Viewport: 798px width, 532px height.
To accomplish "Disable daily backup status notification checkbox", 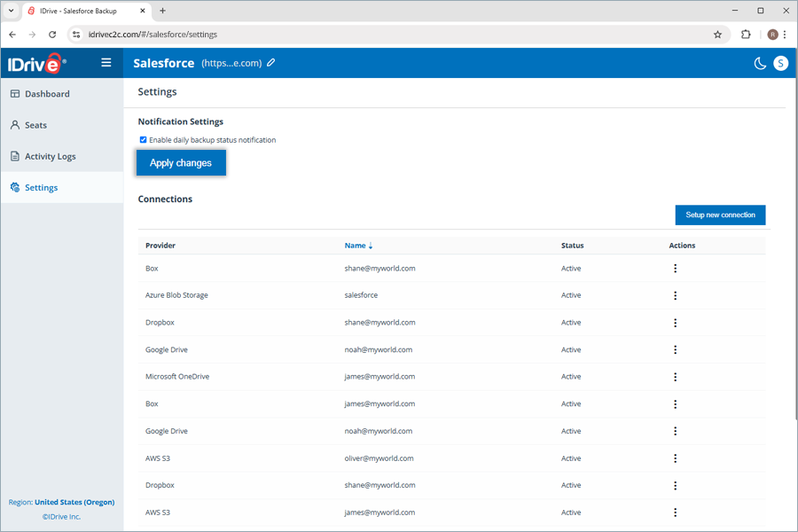I will (x=143, y=140).
